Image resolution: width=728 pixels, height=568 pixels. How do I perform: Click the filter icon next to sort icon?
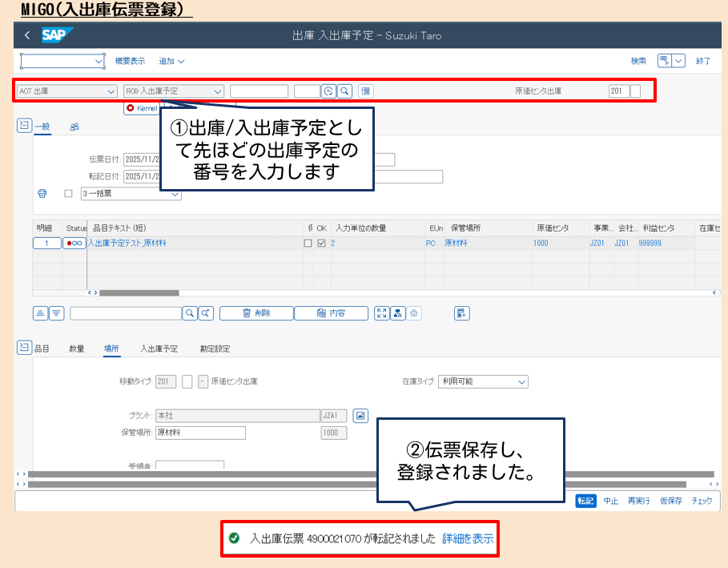point(55,312)
